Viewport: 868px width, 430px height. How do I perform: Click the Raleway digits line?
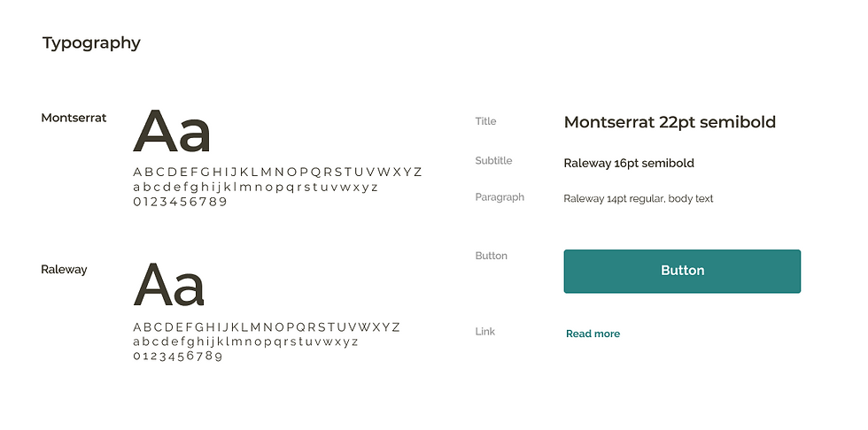pos(177,356)
